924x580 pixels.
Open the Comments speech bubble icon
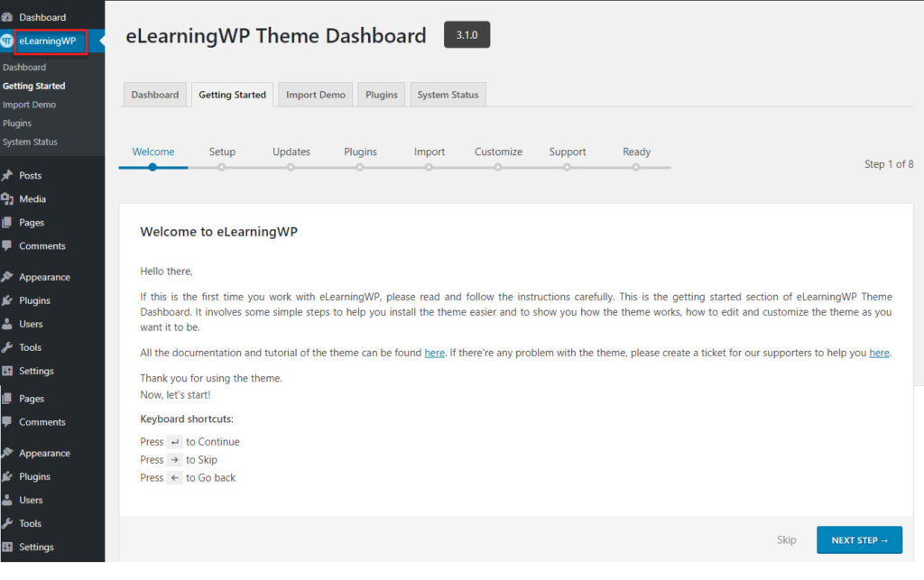click(x=9, y=245)
